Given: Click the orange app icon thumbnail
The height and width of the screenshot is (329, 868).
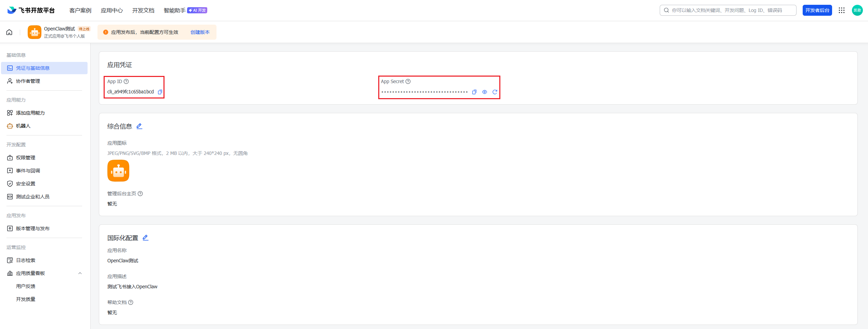Looking at the screenshot, I should 118,171.
